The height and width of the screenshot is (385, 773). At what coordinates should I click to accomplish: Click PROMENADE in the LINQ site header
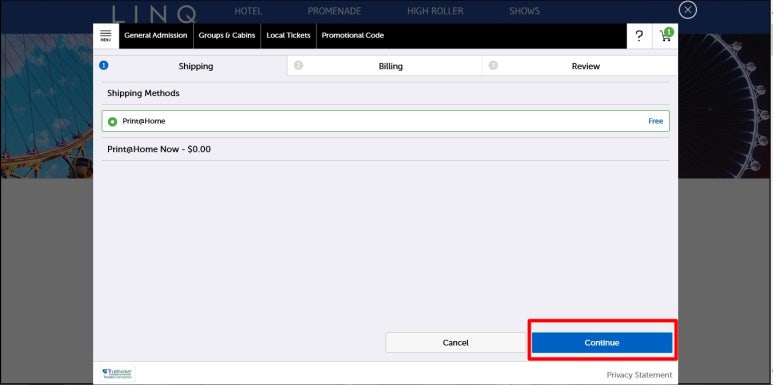click(334, 11)
